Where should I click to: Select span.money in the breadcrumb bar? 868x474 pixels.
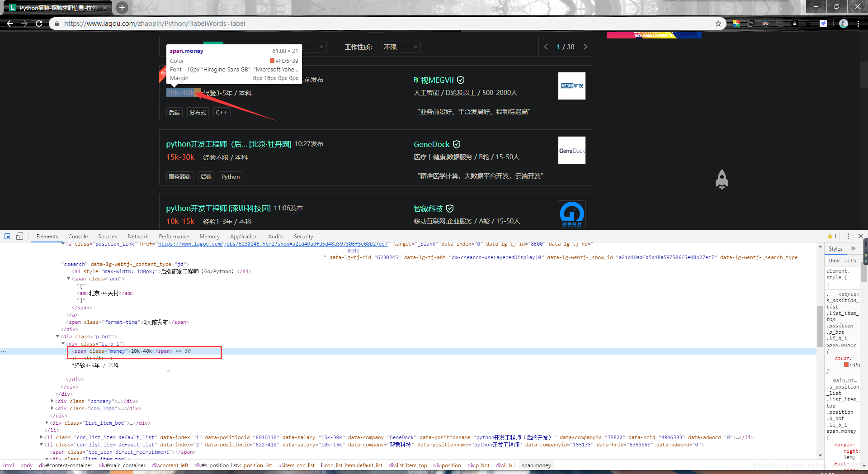536,465
